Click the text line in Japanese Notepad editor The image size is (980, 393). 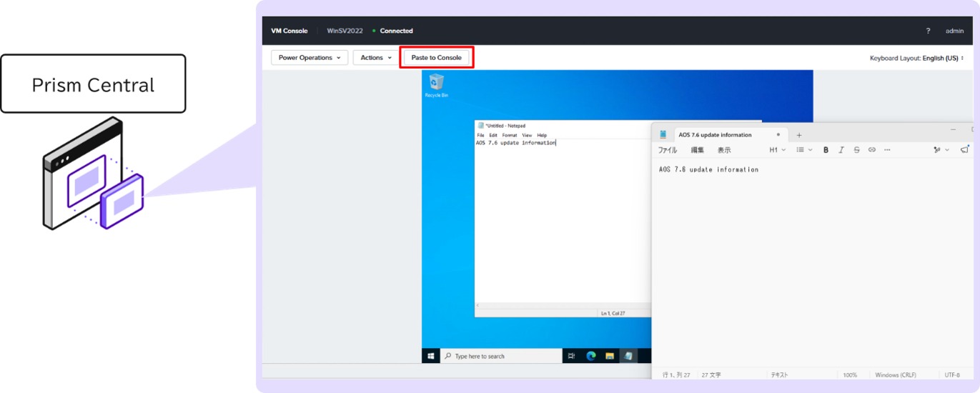pyautogui.click(x=708, y=169)
